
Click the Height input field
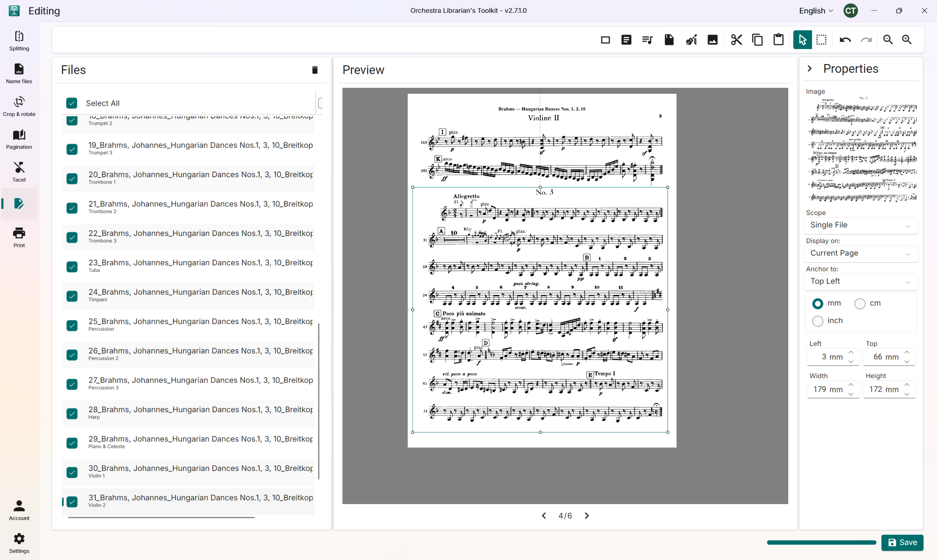[x=889, y=389]
